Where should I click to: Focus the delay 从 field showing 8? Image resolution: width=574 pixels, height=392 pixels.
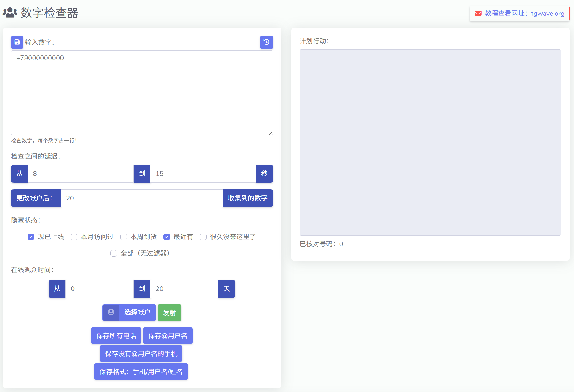click(x=80, y=174)
